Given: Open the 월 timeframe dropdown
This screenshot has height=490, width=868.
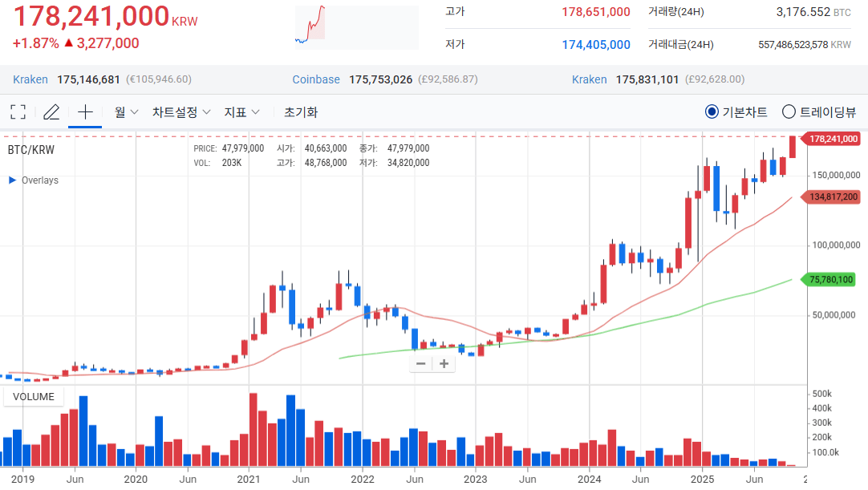Looking at the screenshot, I should click(x=126, y=112).
